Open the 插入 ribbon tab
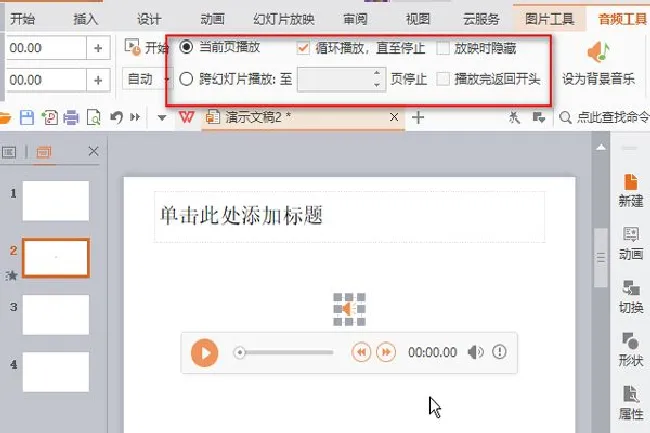This screenshot has width=650, height=433. 85,19
